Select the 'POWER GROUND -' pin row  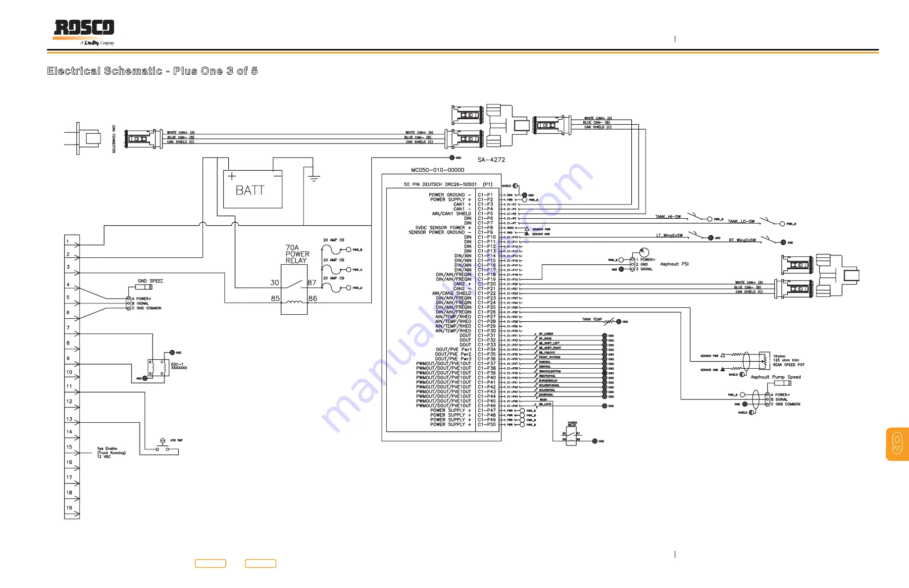(x=450, y=195)
